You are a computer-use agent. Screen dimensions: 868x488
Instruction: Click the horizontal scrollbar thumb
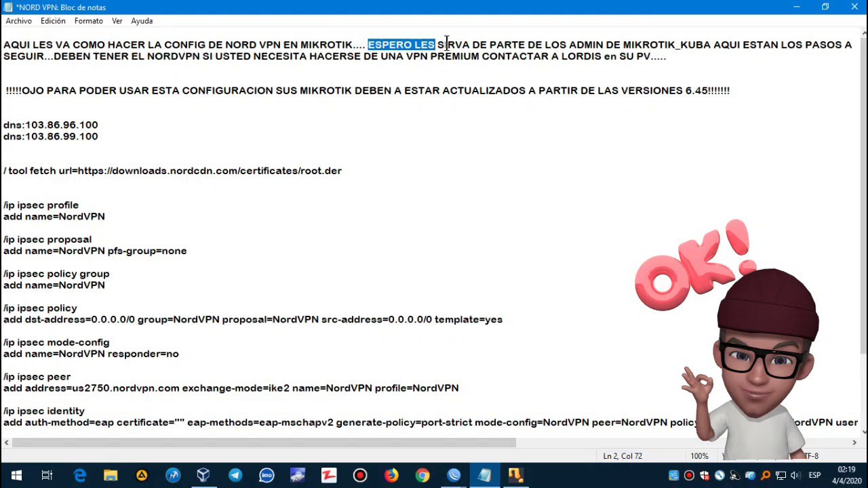pyautogui.click(x=264, y=443)
